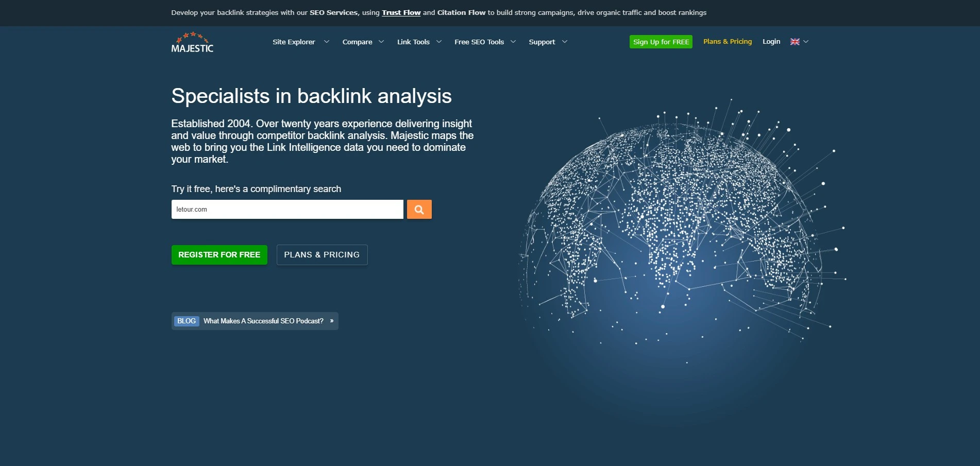Open the language selector dropdown arrow

point(806,42)
